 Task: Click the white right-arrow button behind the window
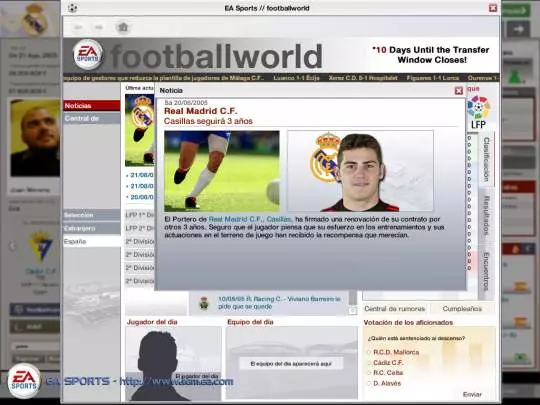coord(518,29)
